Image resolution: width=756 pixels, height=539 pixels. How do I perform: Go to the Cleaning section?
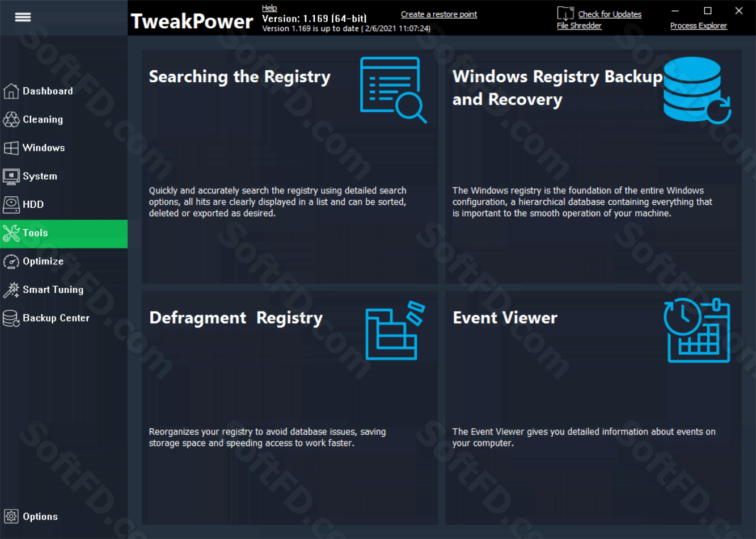[x=43, y=119]
